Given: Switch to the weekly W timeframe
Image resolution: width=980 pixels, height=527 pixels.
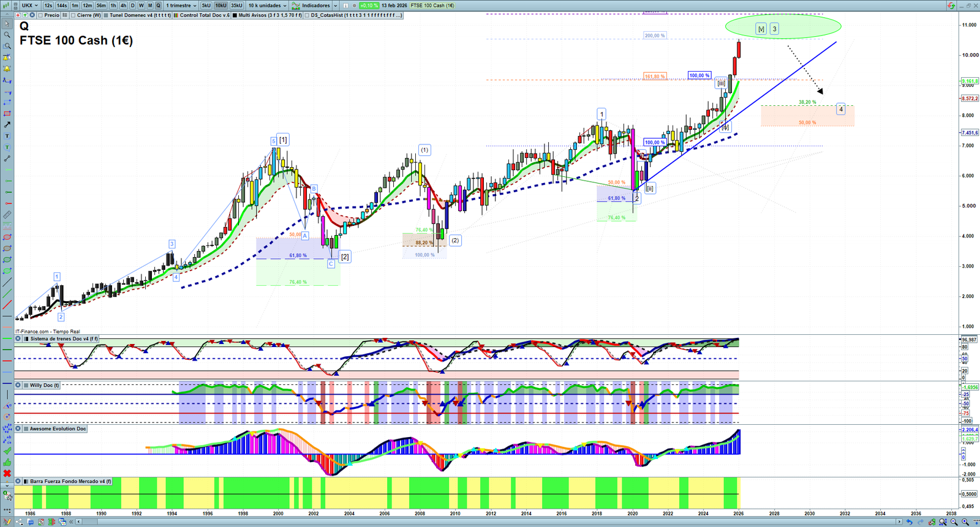Looking at the screenshot, I should click(141, 6).
